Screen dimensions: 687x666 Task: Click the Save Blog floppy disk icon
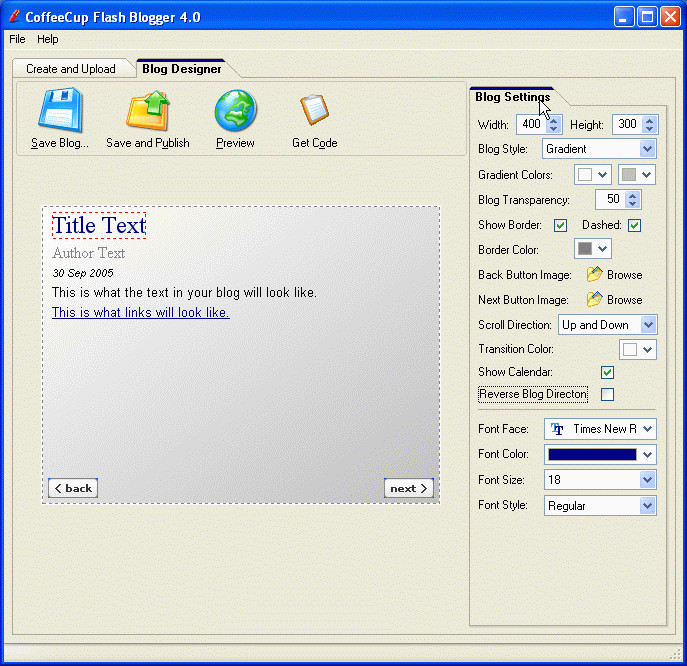click(60, 110)
